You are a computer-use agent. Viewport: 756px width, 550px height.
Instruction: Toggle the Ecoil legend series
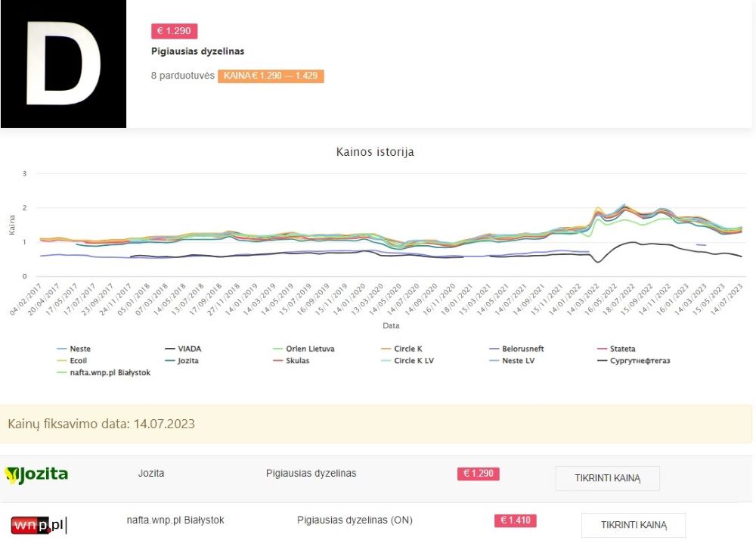(72, 361)
